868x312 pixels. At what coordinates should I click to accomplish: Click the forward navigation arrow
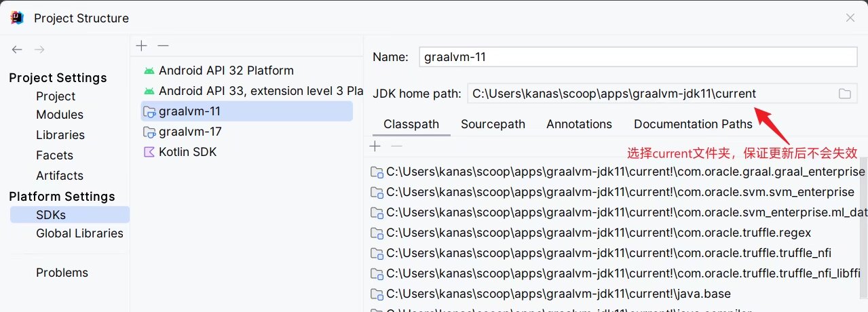(39, 50)
